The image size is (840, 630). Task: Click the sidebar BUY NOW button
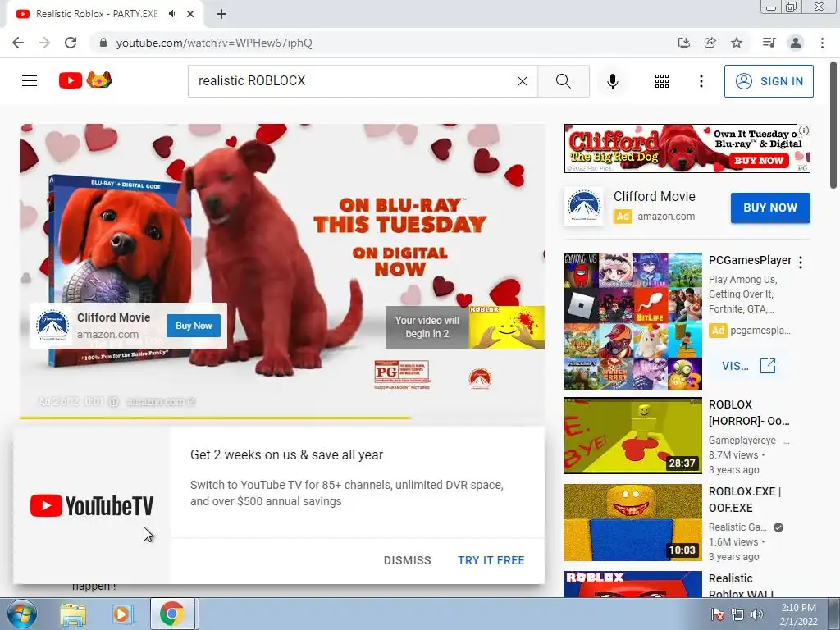[x=770, y=208]
